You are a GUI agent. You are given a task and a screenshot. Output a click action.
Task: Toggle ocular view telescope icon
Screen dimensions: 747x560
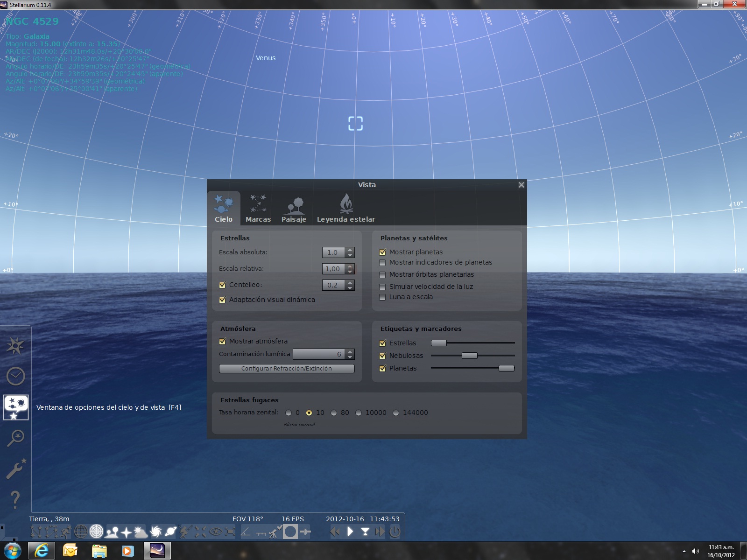pos(275,532)
